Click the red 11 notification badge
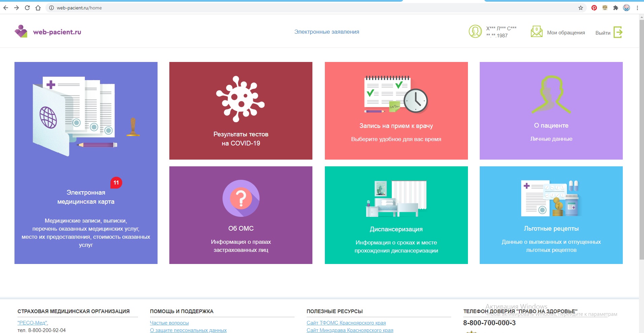Image resolution: width=644 pixels, height=333 pixels. 116,182
